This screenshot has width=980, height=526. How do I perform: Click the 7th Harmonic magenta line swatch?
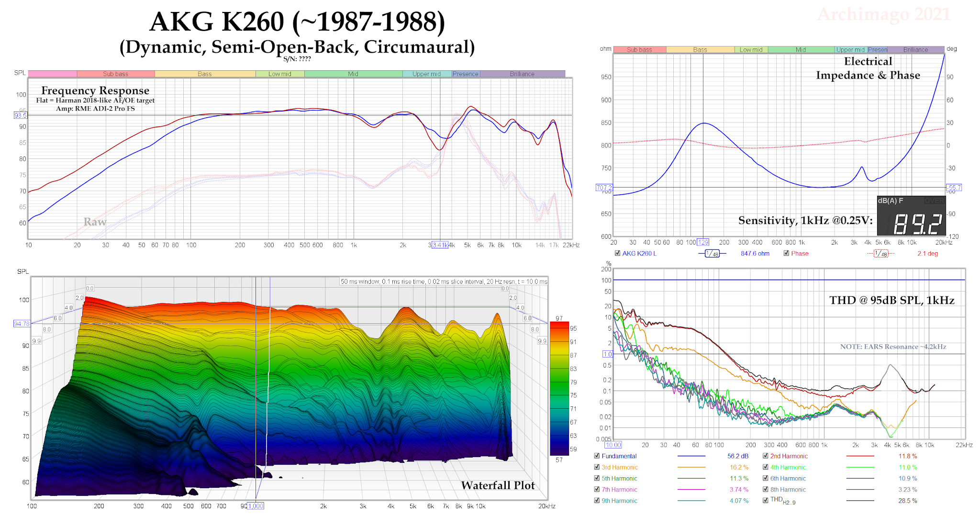click(691, 489)
